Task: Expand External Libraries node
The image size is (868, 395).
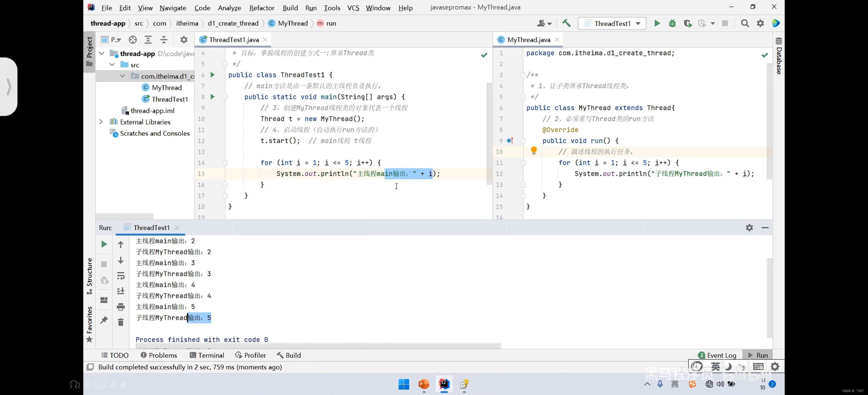Action: point(101,122)
